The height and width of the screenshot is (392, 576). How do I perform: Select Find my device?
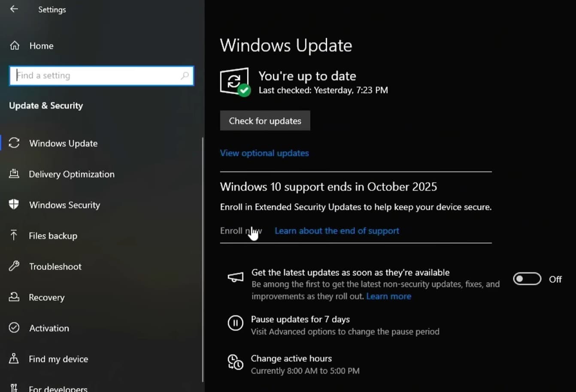[x=58, y=359]
